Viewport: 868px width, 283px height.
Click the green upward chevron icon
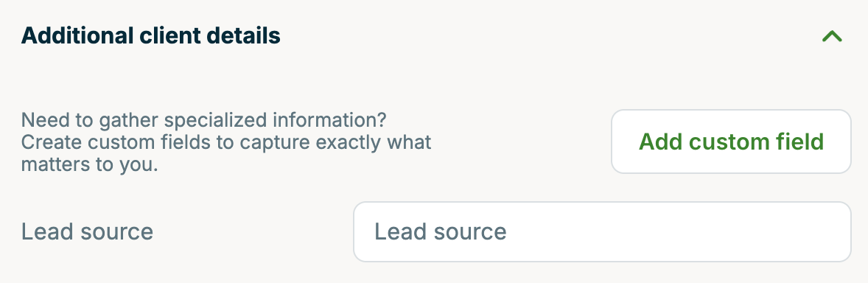click(x=831, y=37)
